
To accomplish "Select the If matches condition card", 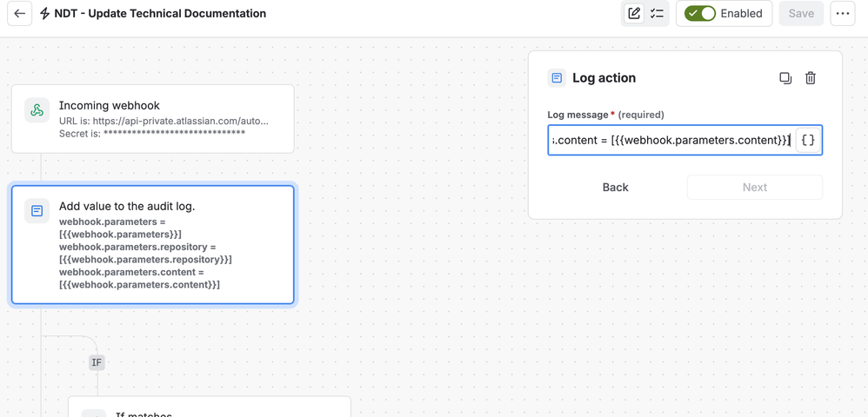I will coord(210,407).
